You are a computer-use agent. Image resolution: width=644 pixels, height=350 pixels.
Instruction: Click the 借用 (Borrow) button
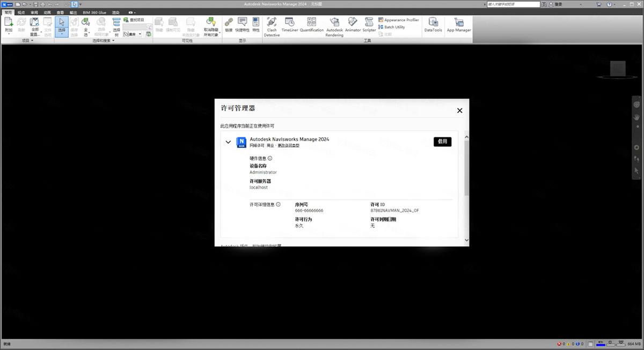[442, 142]
